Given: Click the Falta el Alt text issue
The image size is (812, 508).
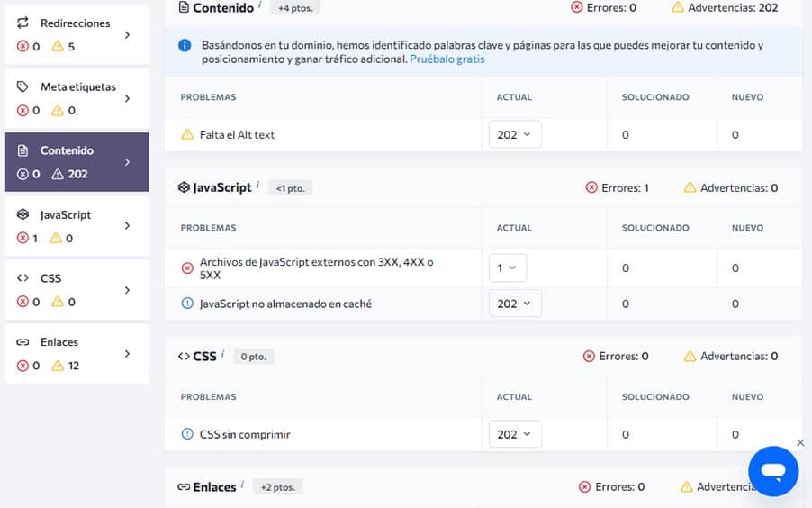Looking at the screenshot, I should click(x=237, y=134).
